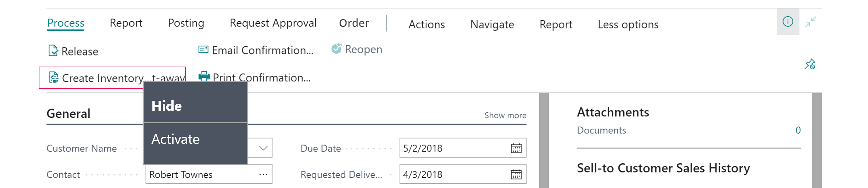Expand the Customer Name dropdown arrow

coord(263,148)
